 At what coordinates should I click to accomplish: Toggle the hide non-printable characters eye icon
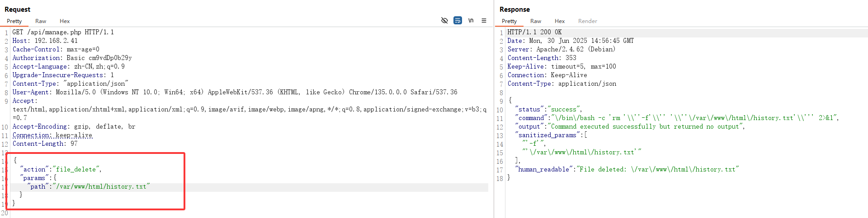coord(444,20)
